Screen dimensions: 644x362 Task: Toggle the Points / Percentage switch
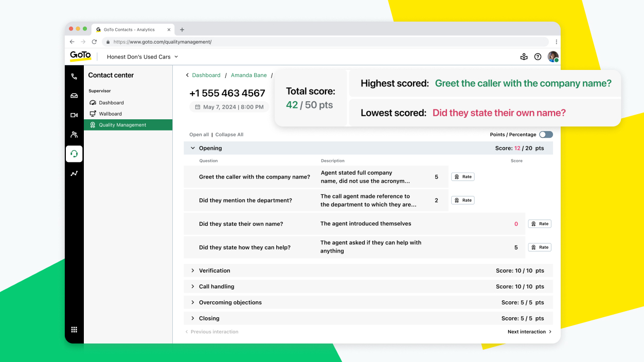tap(546, 135)
